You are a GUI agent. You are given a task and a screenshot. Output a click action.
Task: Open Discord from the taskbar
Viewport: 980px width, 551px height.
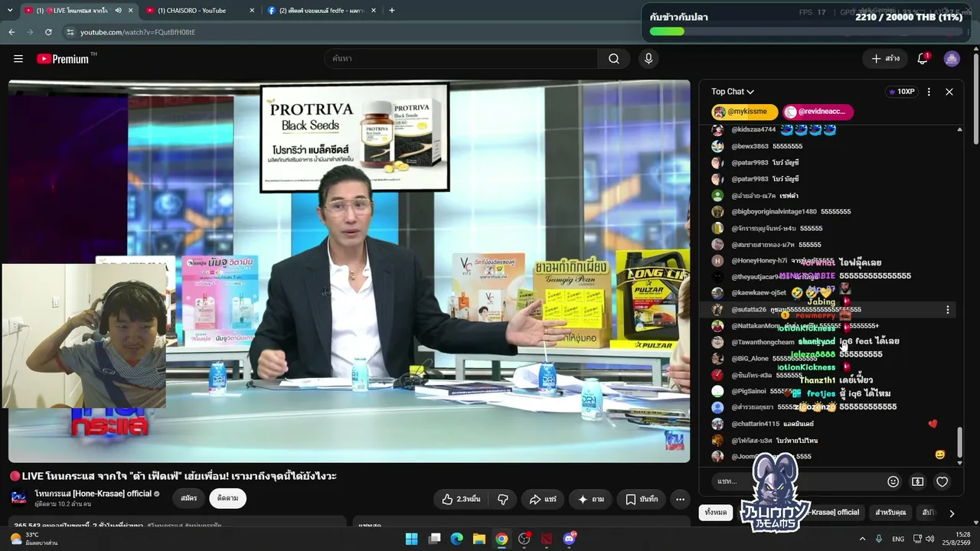tap(570, 539)
